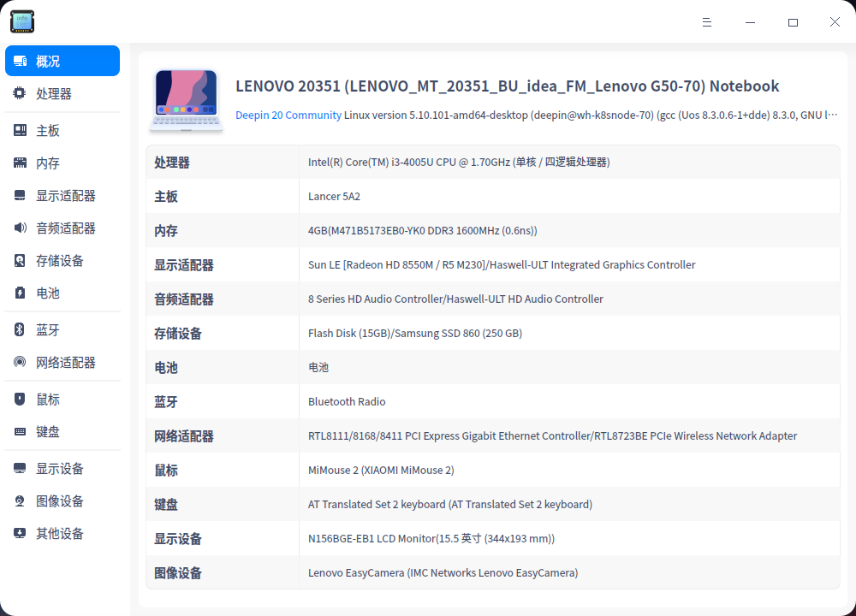Click the 蓝牙 Bluetooth icon in sidebar

pos(20,329)
